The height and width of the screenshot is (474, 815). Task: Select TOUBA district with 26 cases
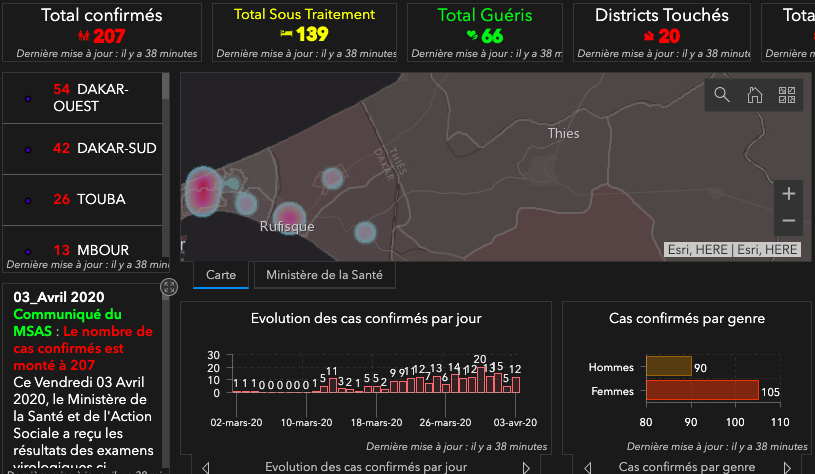click(x=83, y=200)
